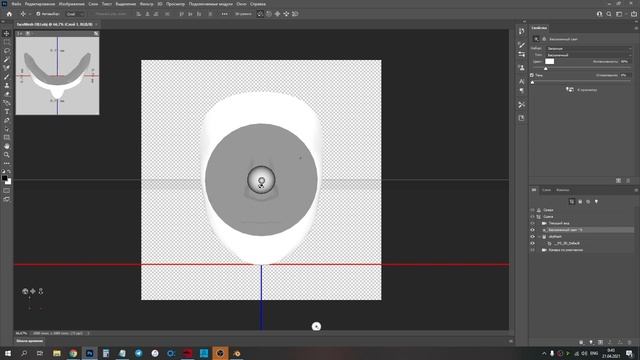Open the 3D menu
This screenshot has width=640, height=360.
160,4
